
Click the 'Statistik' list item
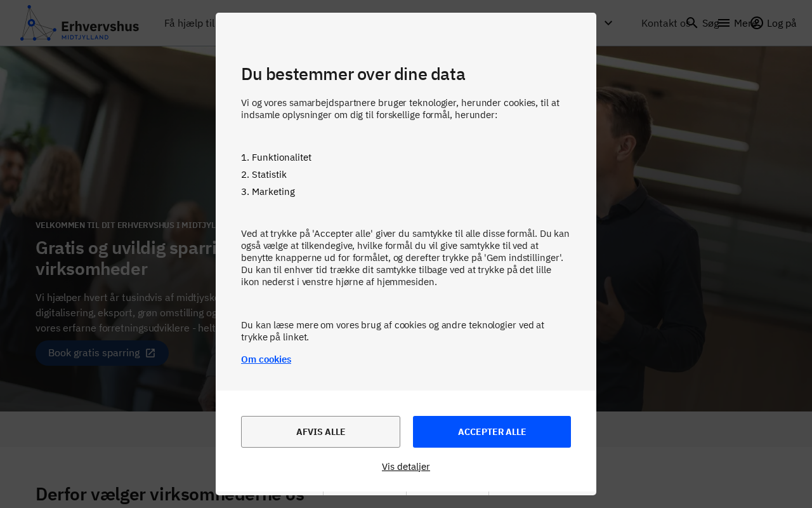click(269, 175)
